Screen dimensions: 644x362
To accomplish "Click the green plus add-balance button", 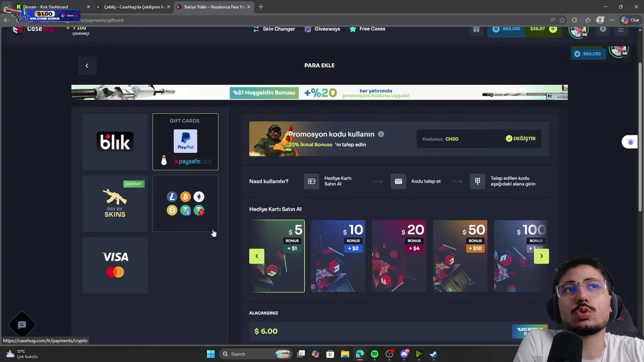I will click(553, 29).
